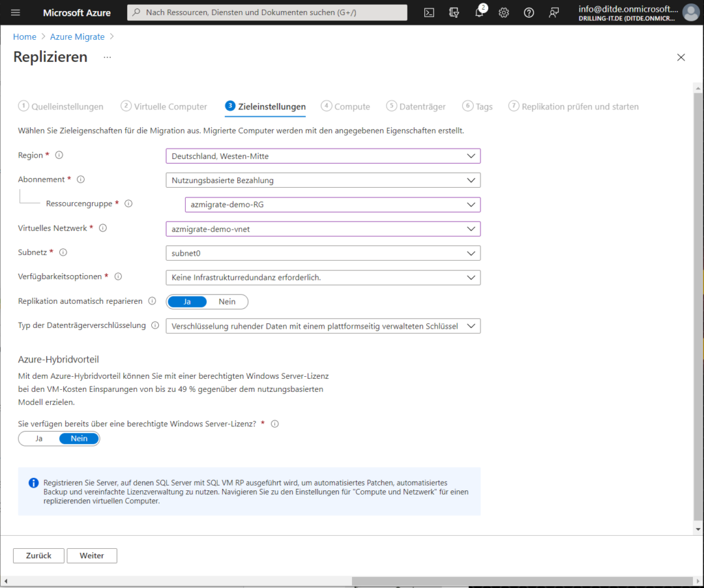
Task: Show info tooltip for Verfügbarkeitsoptionen
Action: click(118, 276)
